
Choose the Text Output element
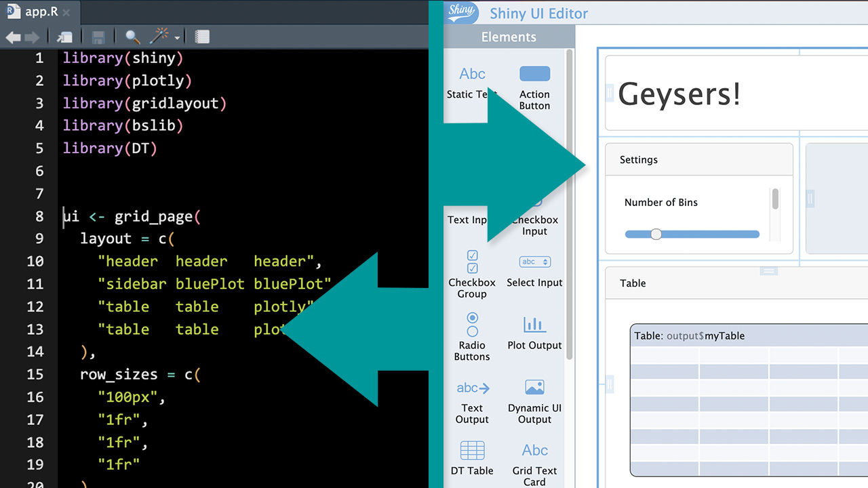point(472,388)
